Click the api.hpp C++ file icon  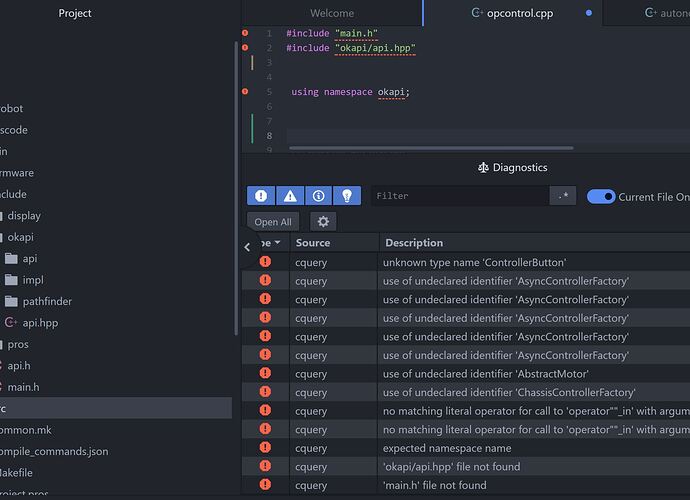(11, 323)
